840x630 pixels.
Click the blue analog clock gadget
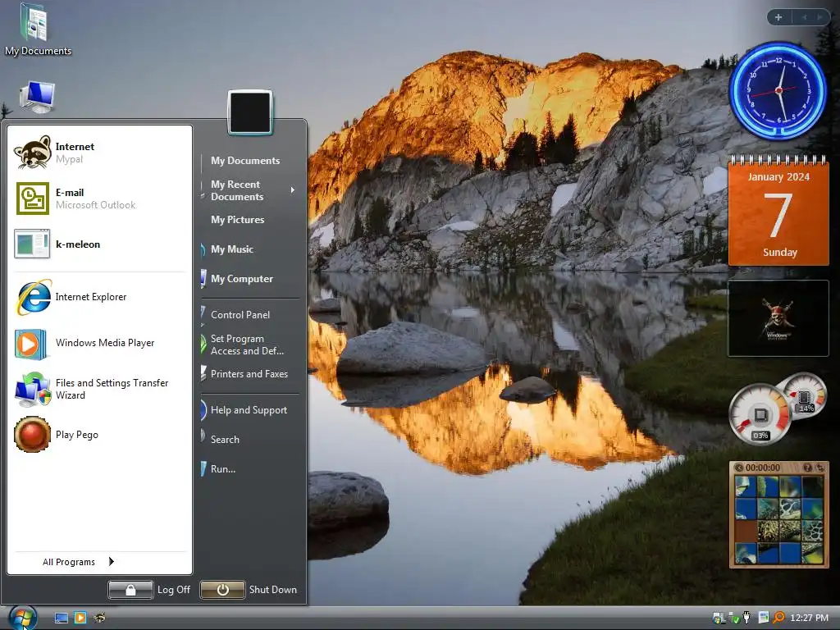(x=778, y=90)
